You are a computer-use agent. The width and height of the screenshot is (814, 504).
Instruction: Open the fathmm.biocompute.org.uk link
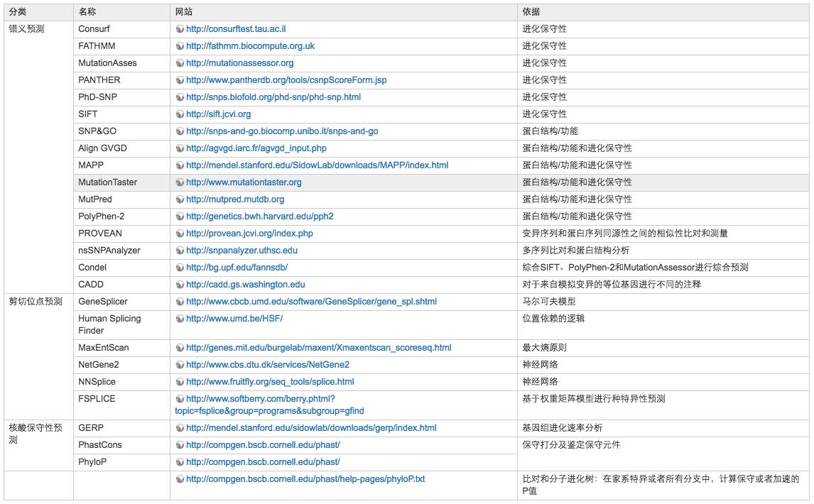250,46
